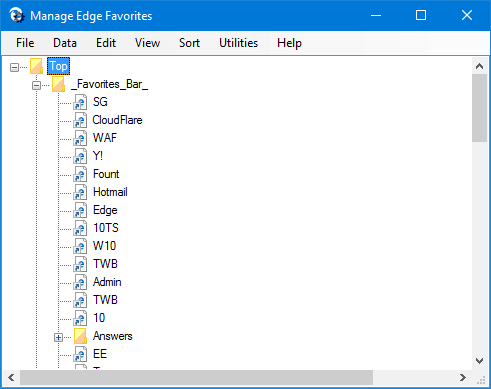The height and width of the screenshot is (389, 491).
Task: Open the Help menu
Action: (289, 43)
